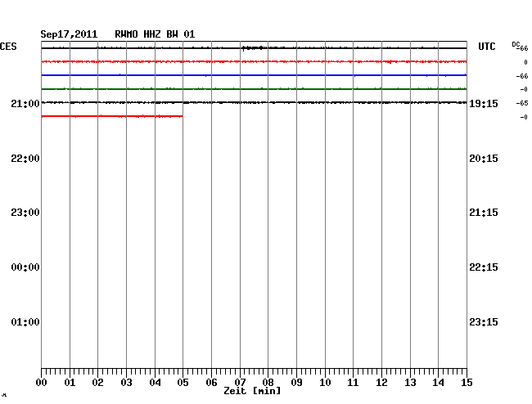This screenshot has height=404, width=532.
Task: Click the 05 minute axis tick label
Action: pos(183,383)
